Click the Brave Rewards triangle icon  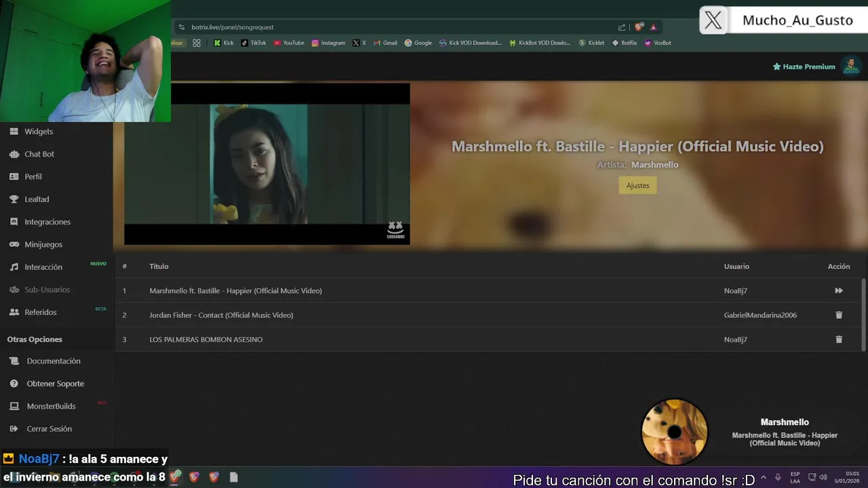point(653,27)
